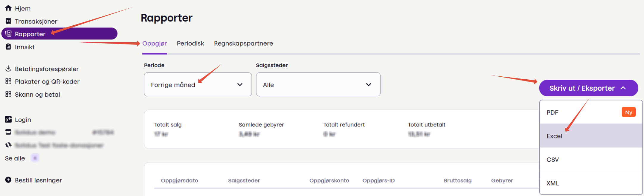
Task: Choose Excel from the export menu
Action: 554,136
